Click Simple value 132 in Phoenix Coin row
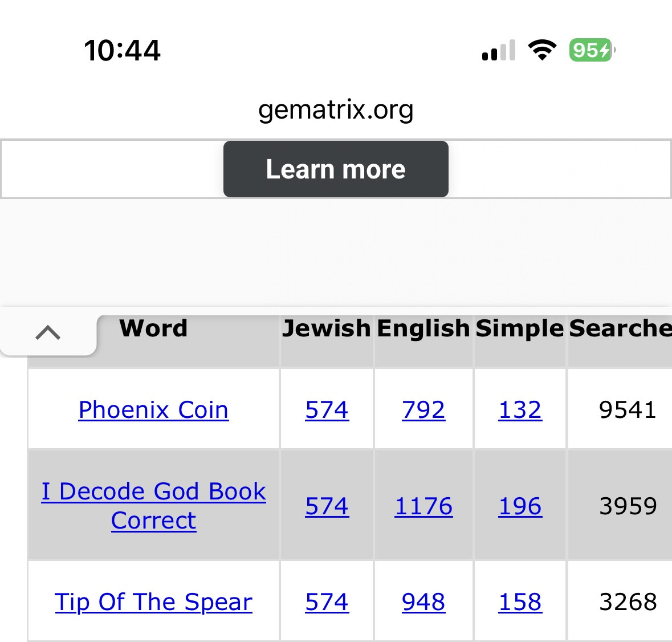The width and height of the screenshot is (672, 642). pos(520,410)
